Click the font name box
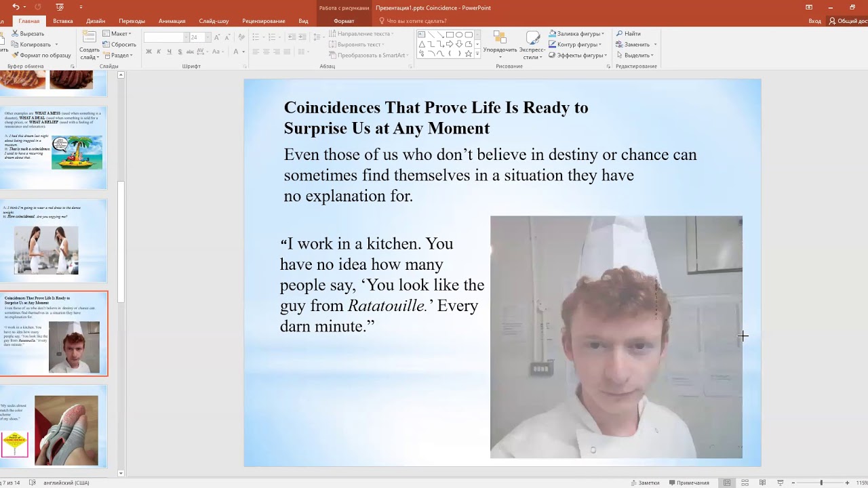Image resolution: width=868 pixels, height=488 pixels. point(163,37)
